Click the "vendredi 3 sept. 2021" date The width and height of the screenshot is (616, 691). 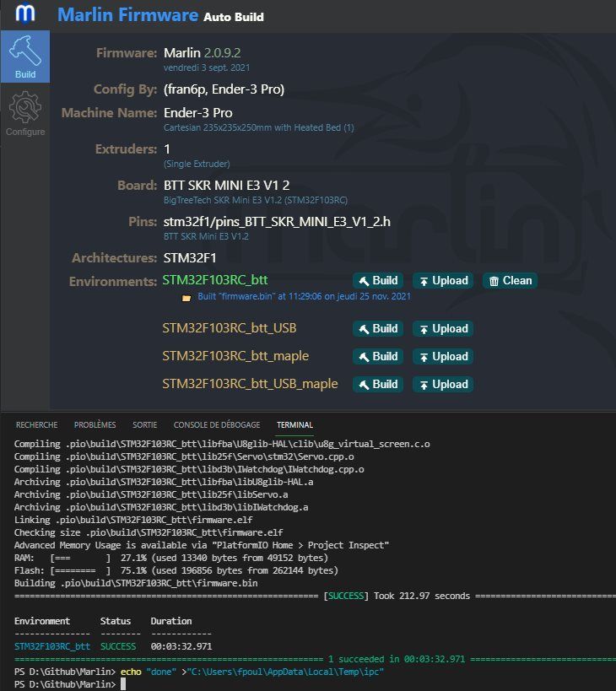pyautogui.click(x=207, y=67)
